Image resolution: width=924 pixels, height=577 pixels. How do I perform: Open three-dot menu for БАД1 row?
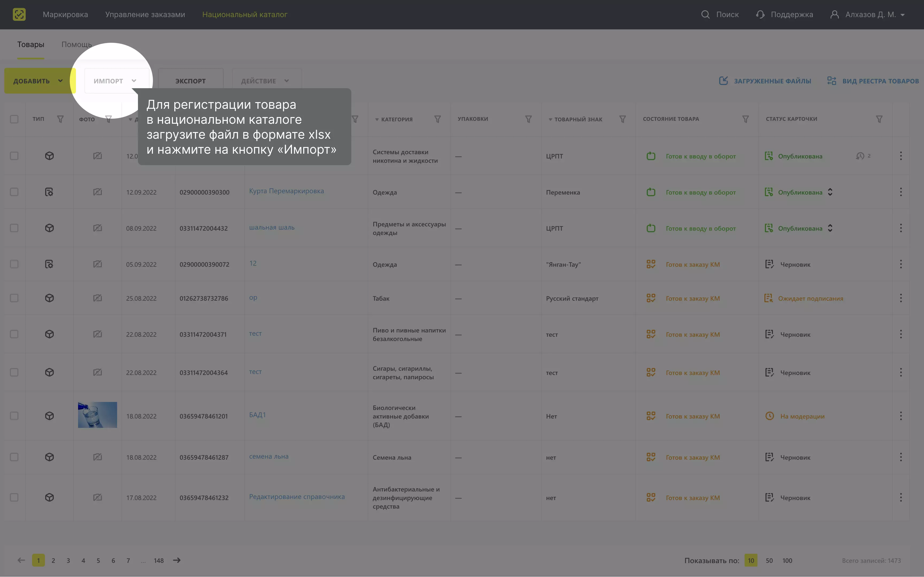point(901,416)
